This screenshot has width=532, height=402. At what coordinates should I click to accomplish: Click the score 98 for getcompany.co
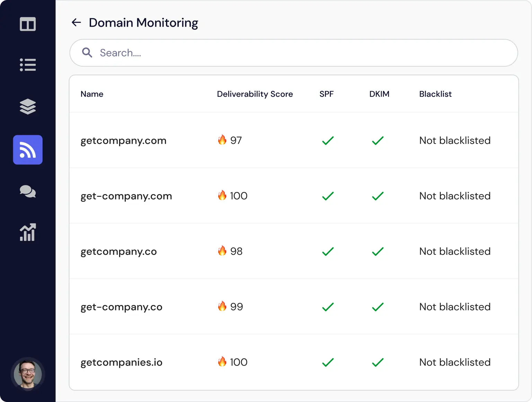click(x=236, y=251)
